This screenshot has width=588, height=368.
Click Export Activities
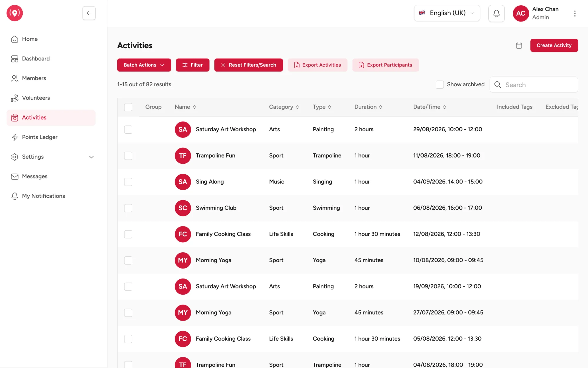pos(318,65)
